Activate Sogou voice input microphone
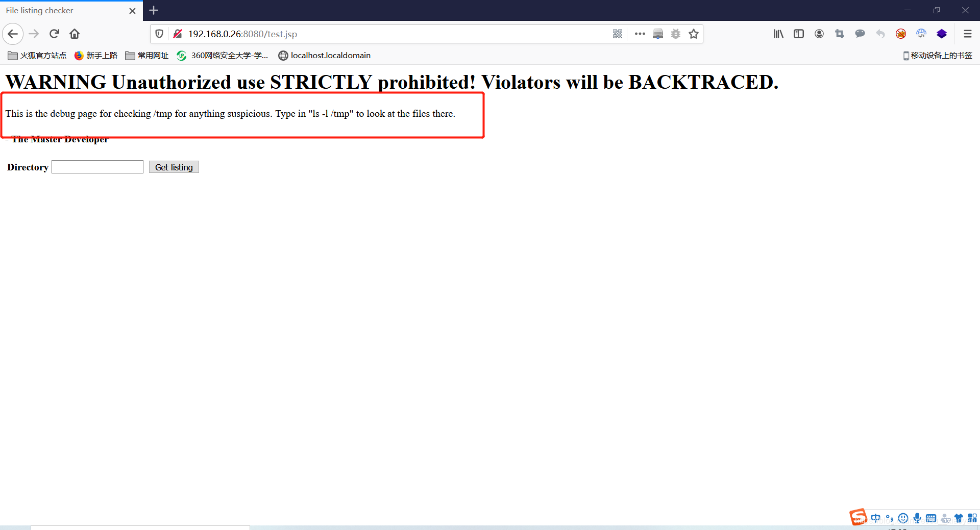The width and height of the screenshot is (980, 530). 917,518
